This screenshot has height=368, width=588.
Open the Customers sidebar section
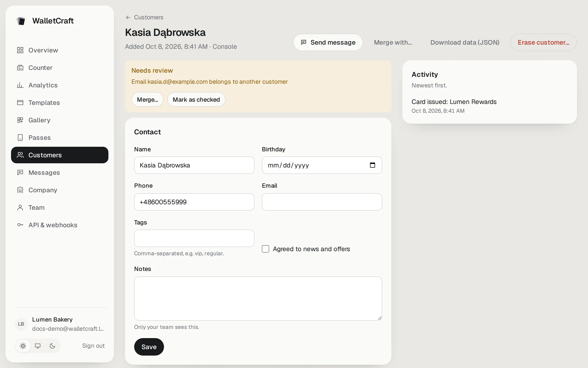[59, 155]
